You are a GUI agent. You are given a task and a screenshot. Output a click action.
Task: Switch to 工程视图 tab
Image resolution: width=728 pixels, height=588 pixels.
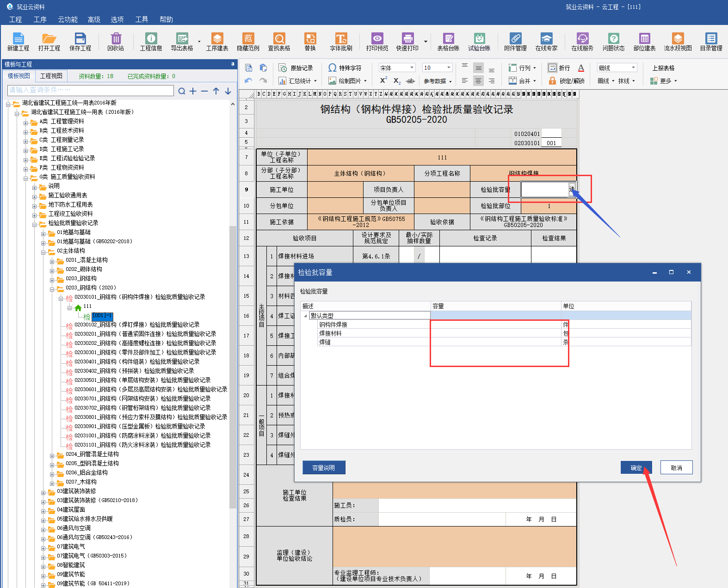[51, 76]
